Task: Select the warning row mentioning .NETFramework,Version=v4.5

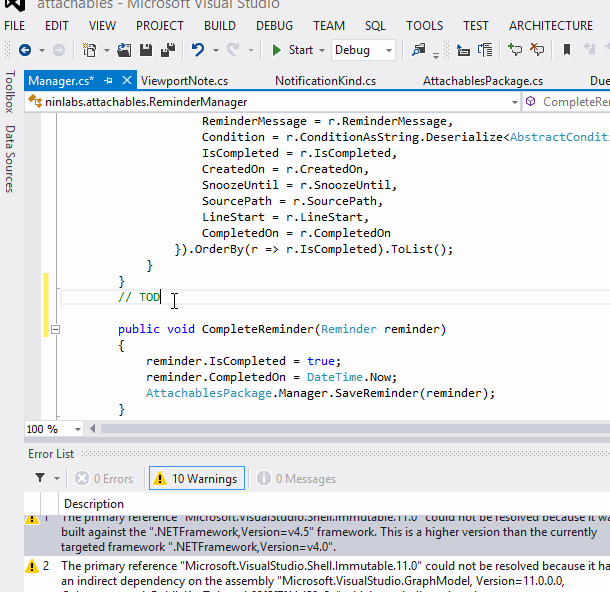Action: click(x=317, y=535)
